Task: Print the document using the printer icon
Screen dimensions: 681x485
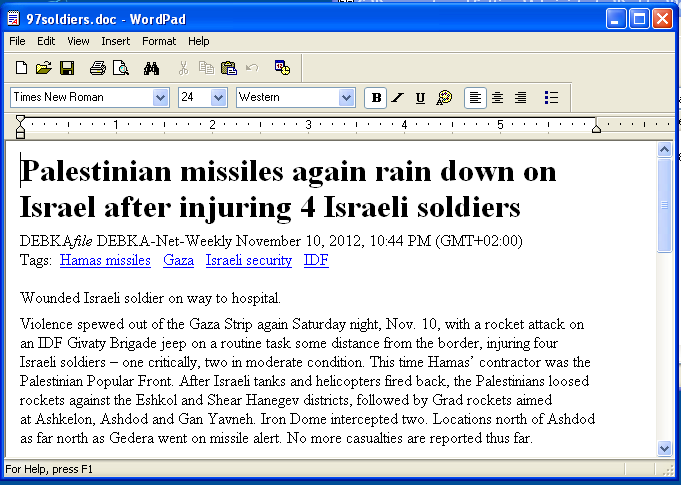Action: click(x=98, y=68)
